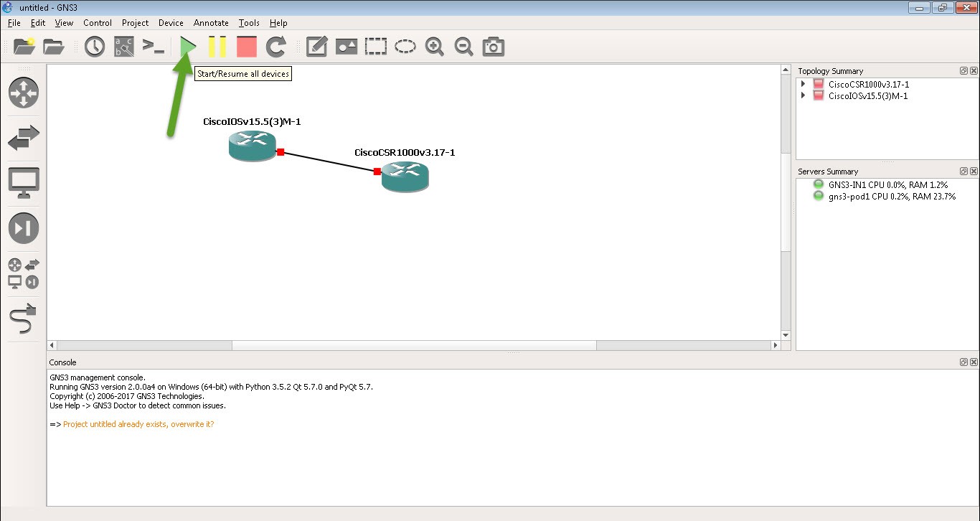Browse routers in the device sidebar

pos(24,93)
